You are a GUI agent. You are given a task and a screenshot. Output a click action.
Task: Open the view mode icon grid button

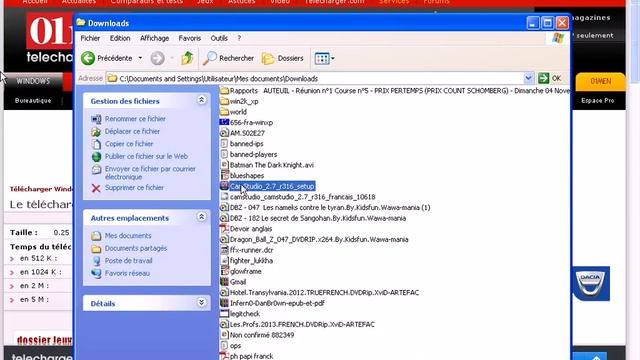pos(322,58)
